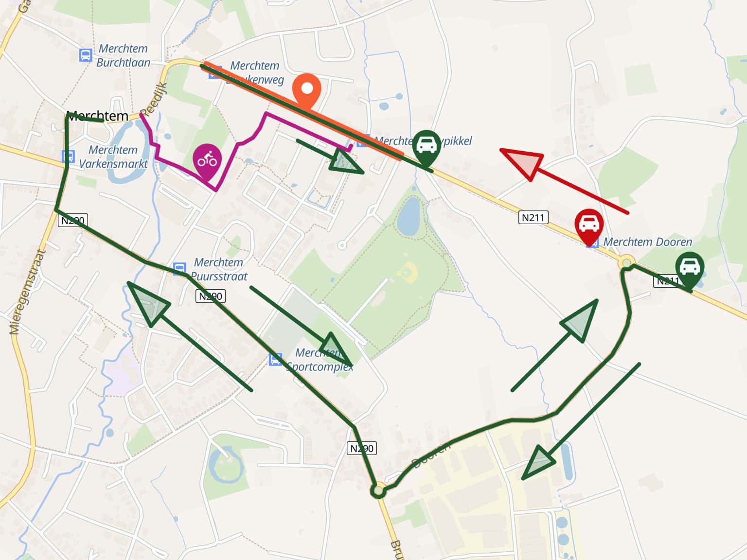This screenshot has width=747, height=560.
Task: Click the N290 road label near Puursstraat
Action: coord(211,296)
